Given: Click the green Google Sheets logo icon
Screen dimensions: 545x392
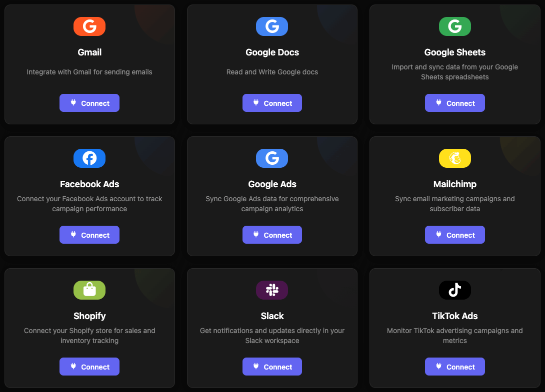Looking at the screenshot, I should tap(454, 26).
